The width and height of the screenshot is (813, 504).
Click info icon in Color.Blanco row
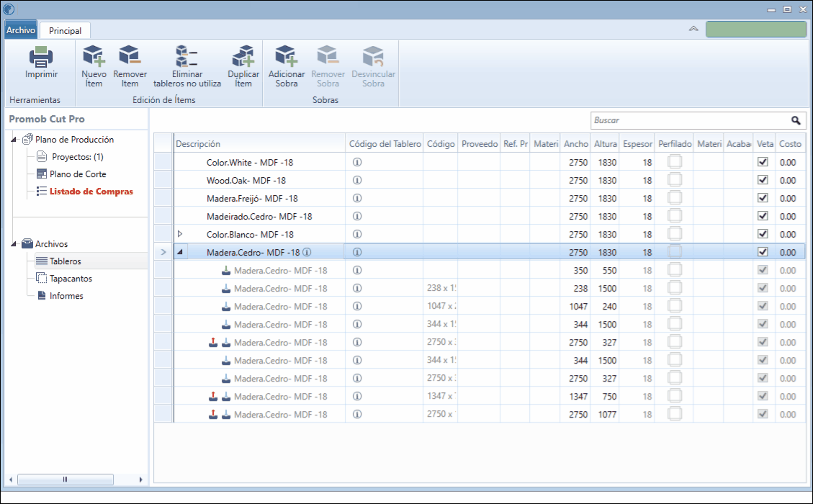[x=357, y=235]
